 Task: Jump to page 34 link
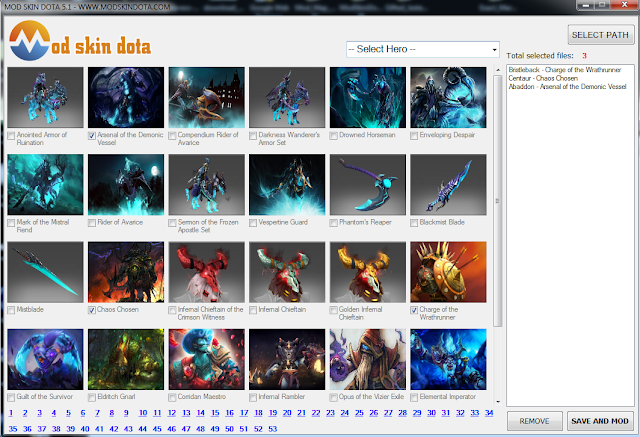click(489, 413)
